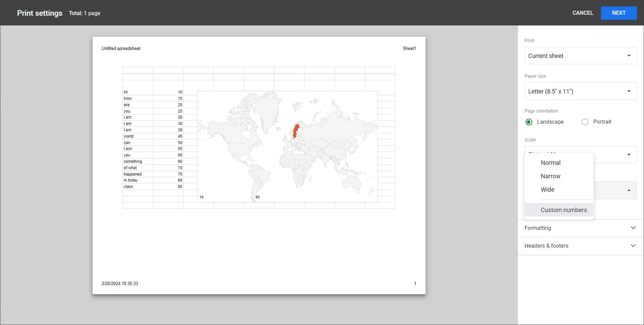Open the Paper size Letter dropdown

pos(580,91)
